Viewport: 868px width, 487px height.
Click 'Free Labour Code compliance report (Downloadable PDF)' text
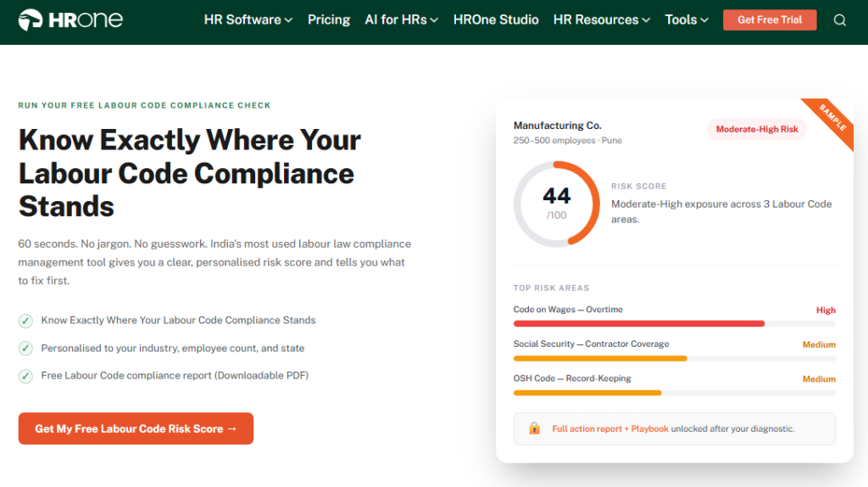tap(175, 376)
